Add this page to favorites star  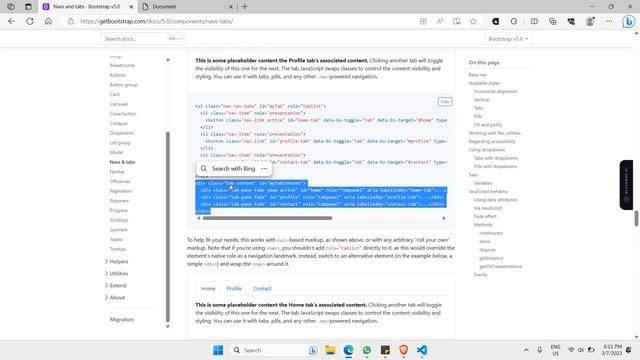473,21
